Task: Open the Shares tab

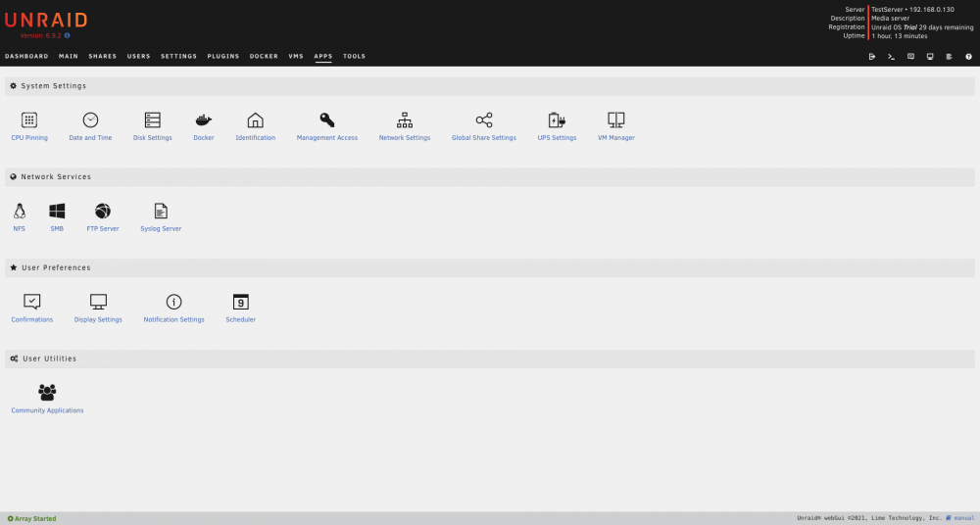Action: coord(103,56)
